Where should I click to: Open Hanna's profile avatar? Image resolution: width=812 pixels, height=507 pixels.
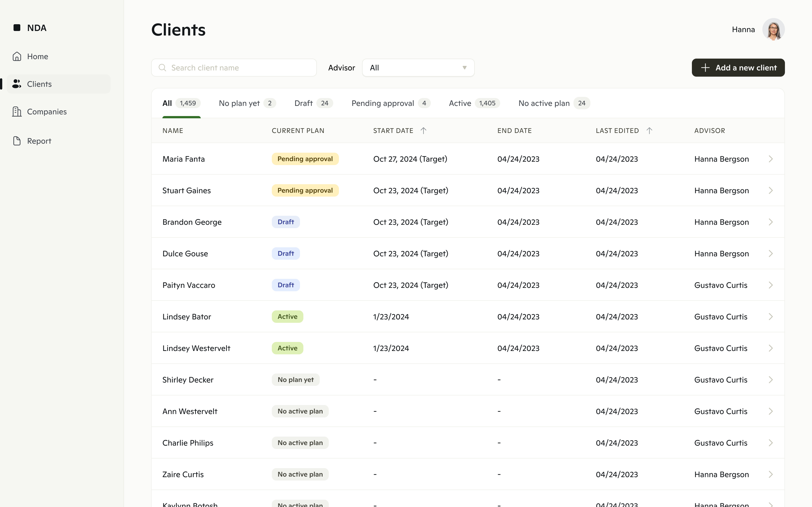pos(773,30)
